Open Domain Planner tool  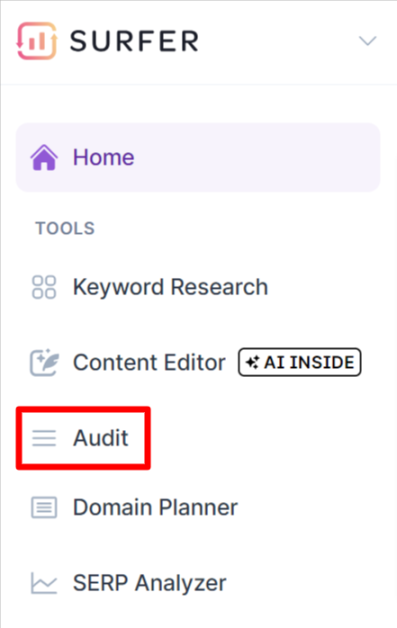(155, 507)
